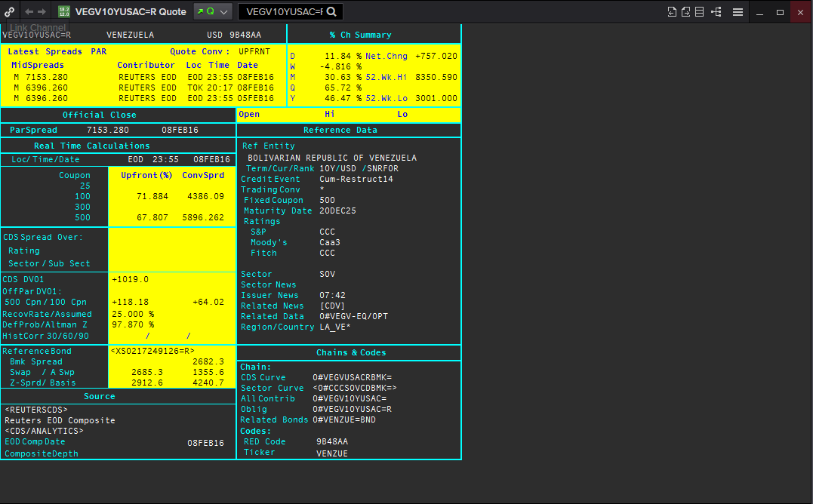Click the +118.18 OffPar DV01 value
This screenshot has width=813, height=504.
pyautogui.click(x=130, y=303)
